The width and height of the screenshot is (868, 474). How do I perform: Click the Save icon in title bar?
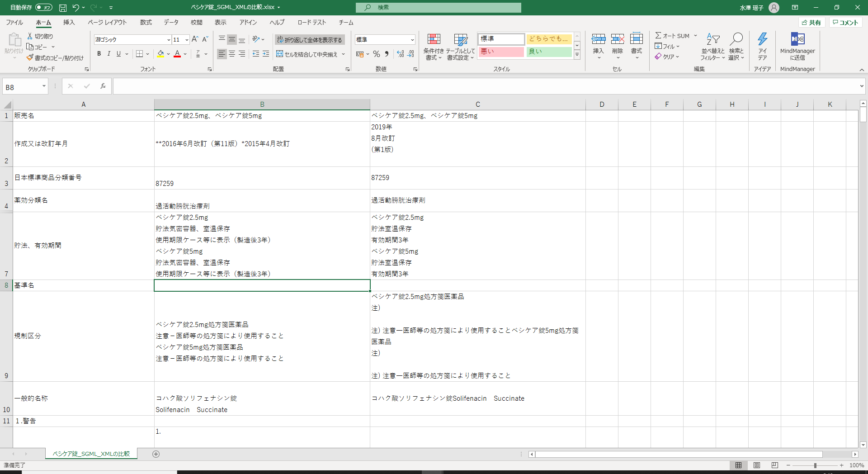pos(63,8)
